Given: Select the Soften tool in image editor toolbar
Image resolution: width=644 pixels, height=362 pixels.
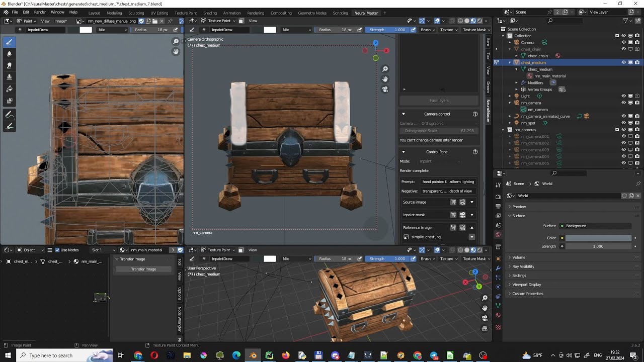Looking at the screenshot, I should pos(9,54).
